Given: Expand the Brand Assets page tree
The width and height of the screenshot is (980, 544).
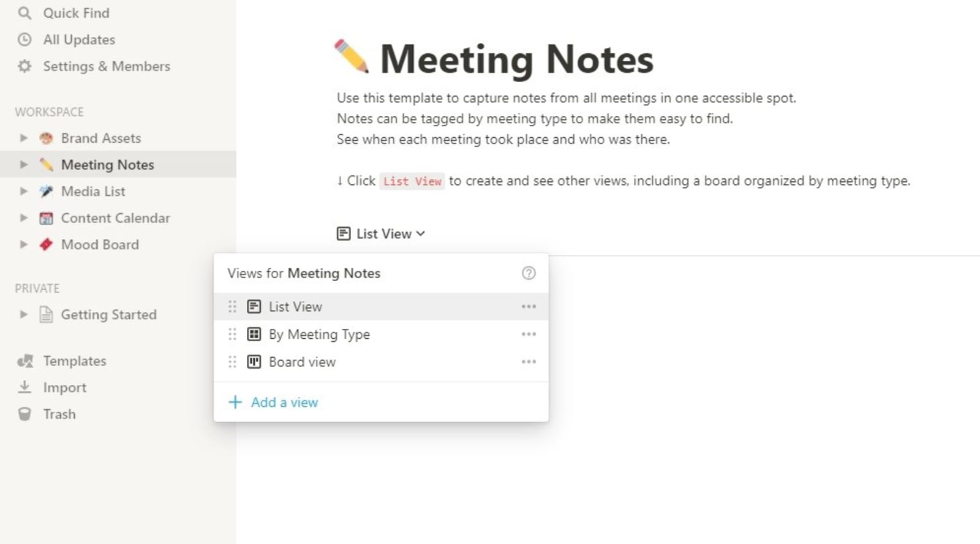Looking at the screenshot, I should tap(23, 138).
